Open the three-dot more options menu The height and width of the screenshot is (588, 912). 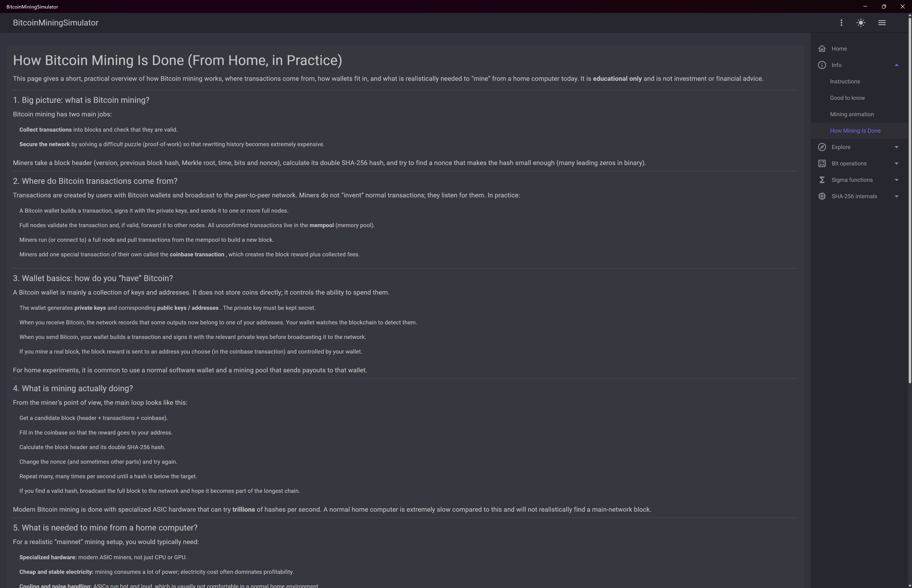[841, 23]
